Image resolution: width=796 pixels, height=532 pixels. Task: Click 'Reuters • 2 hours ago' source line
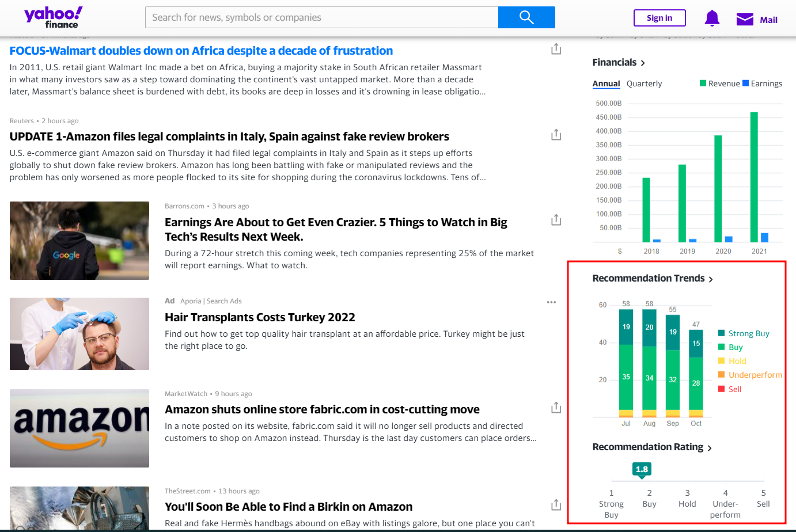(44, 121)
